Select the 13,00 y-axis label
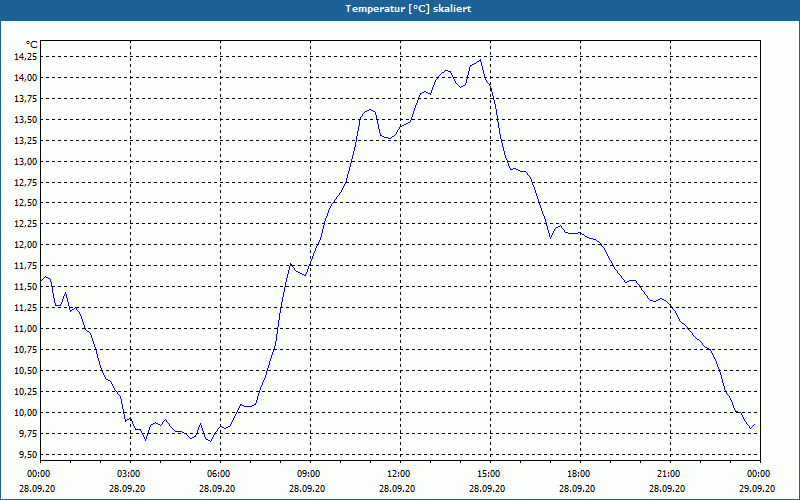 [26, 161]
